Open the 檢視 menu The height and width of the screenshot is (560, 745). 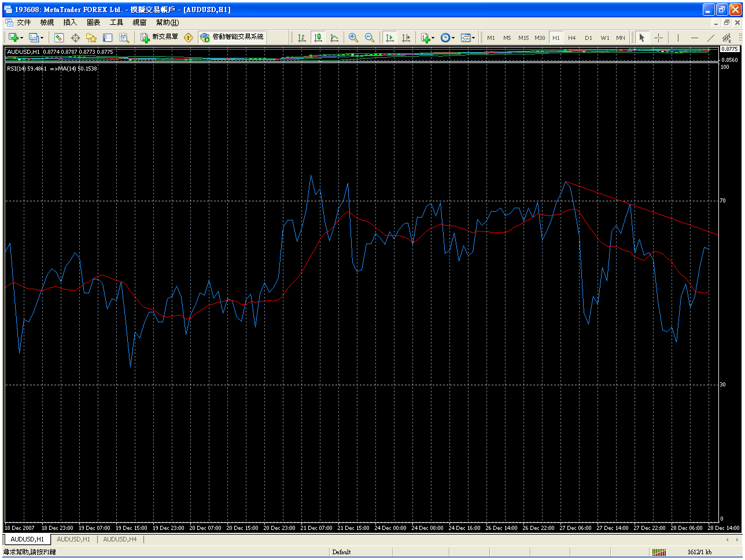click(47, 23)
